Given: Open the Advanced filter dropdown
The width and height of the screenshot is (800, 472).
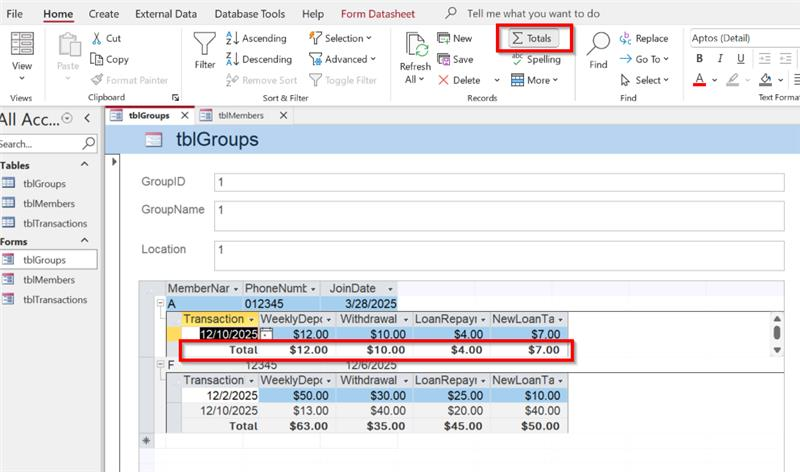Looking at the screenshot, I should click(342, 59).
